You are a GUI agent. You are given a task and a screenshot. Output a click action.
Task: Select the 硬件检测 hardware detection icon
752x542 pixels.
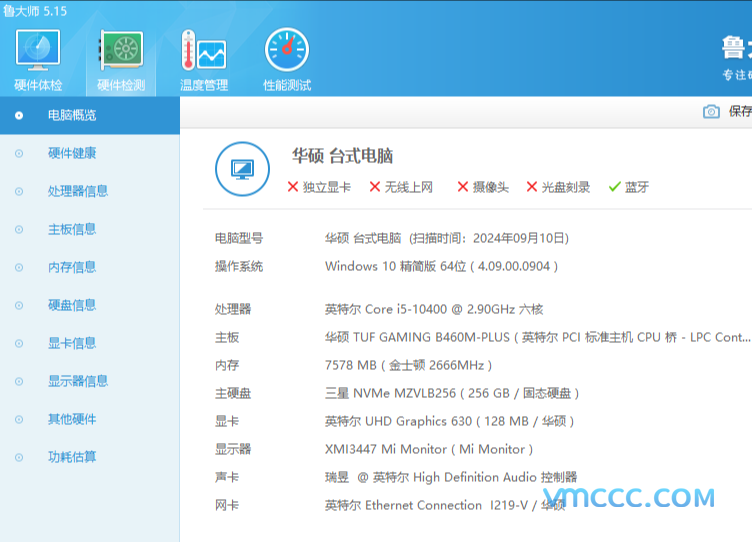pyautogui.click(x=121, y=60)
